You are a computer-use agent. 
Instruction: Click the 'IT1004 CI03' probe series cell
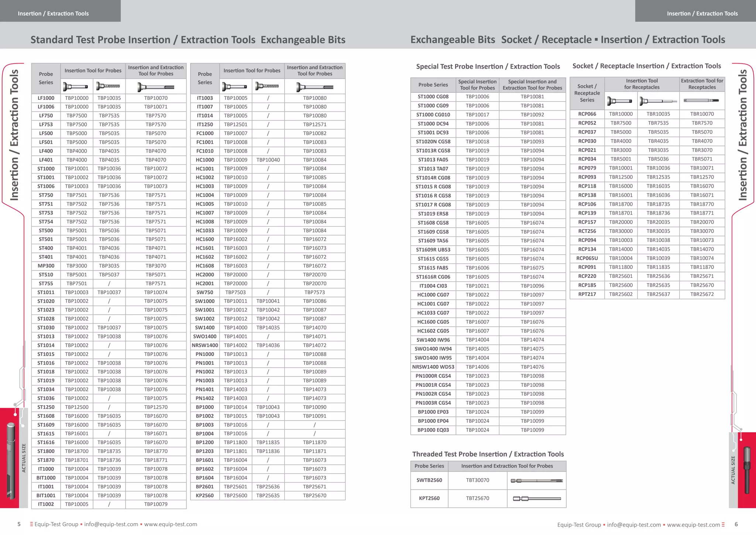pyautogui.click(x=433, y=286)
